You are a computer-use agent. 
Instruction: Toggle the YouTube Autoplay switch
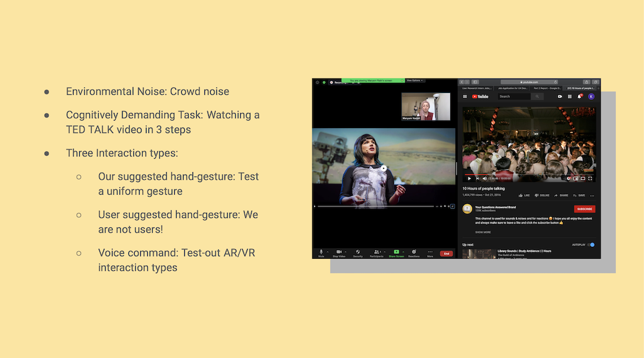coord(591,245)
